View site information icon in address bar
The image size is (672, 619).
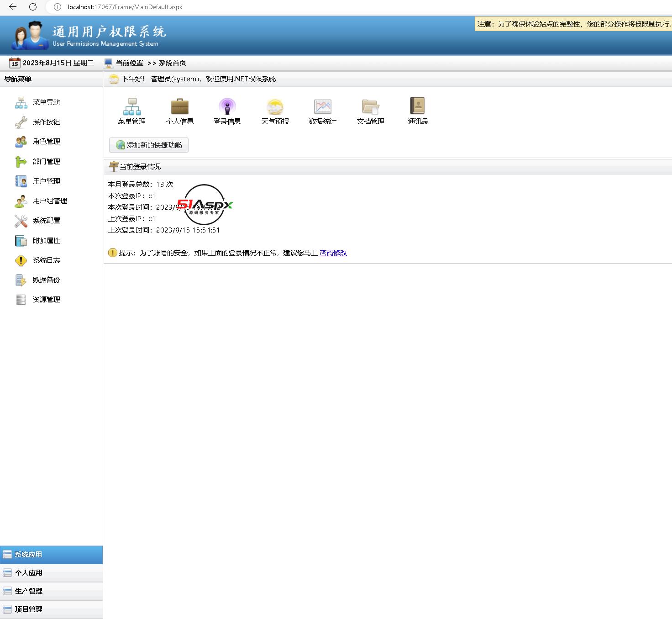pyautogui.click(x=58, y=7)
